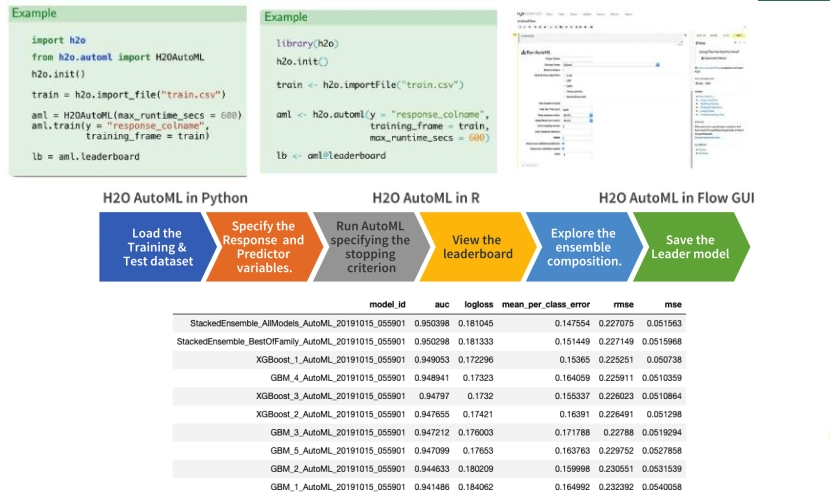Open the H2O Flow GUI screenshot thumbnail
The height and width of the screenshot is (492, 830).
[631, 89]
